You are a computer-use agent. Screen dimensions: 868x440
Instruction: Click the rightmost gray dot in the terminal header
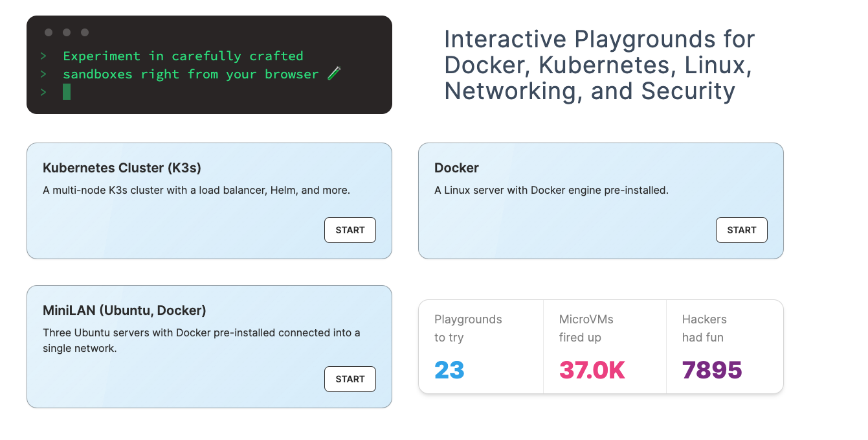[85, 32]
